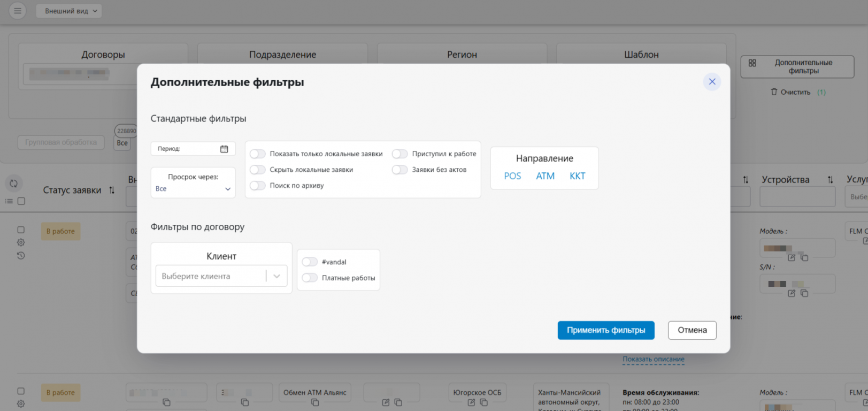Open the hamburger menu icon

pos(18,11)
